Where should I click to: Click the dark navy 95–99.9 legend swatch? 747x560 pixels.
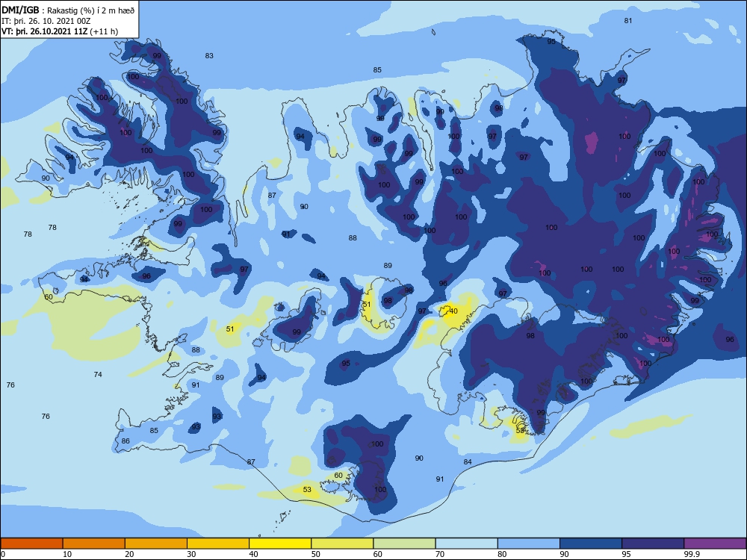pos(653,544)
